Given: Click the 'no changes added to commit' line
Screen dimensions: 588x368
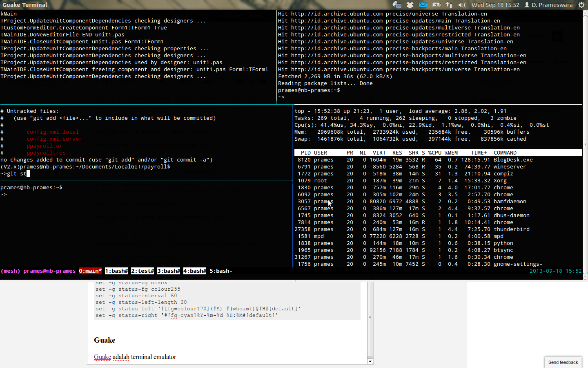Looking at the screenshot, I should coord(107,160).
